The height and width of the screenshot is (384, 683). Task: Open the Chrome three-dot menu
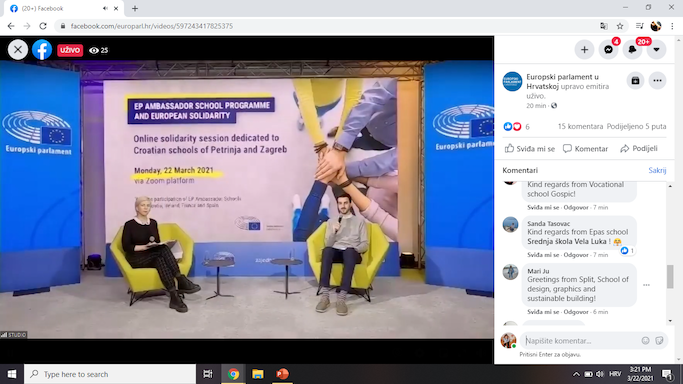tap(673, 26)
